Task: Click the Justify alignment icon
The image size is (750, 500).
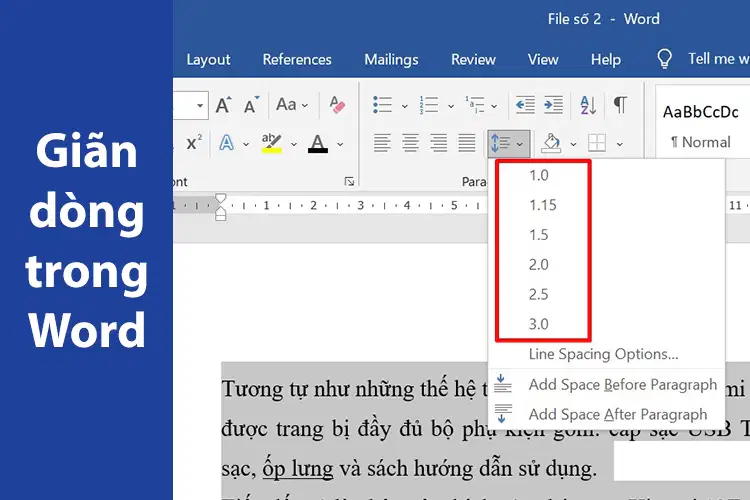Action: pyautogui.click(x=467, y=143)
